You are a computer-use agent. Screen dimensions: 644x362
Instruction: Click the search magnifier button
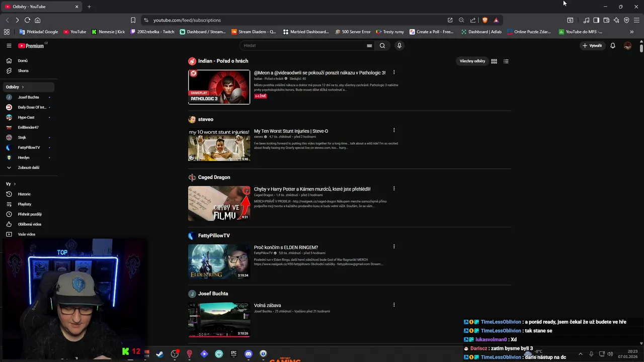point(382,45)
